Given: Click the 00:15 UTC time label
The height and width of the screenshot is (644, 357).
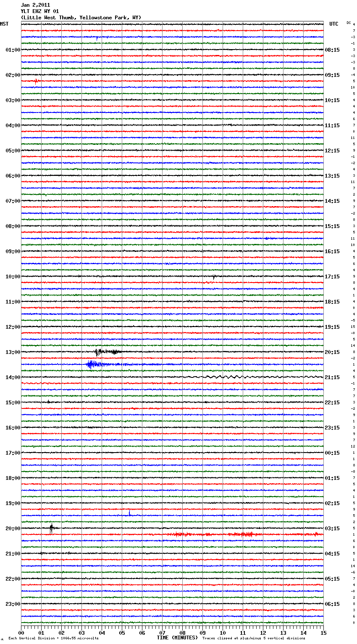Looking at the screenshot, I should [332, 453].
